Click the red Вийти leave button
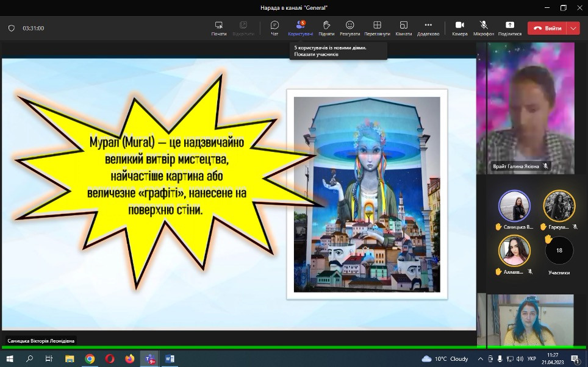Viewport: 588px width, 367px height. point(547,28)
